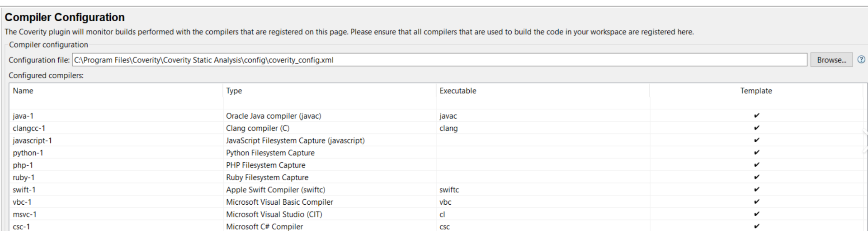
Task: Click the template checkmark for vbc-1
Action: pos(756,201)
